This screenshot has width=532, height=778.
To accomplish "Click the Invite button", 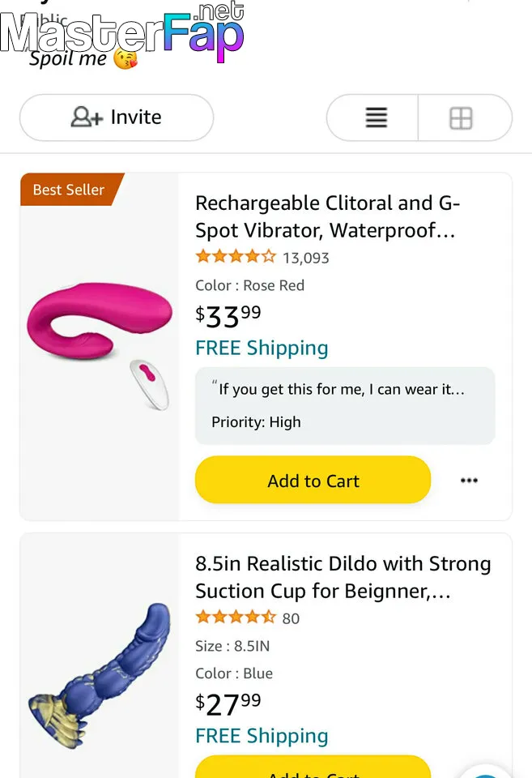I will click(x=117, y=118).
